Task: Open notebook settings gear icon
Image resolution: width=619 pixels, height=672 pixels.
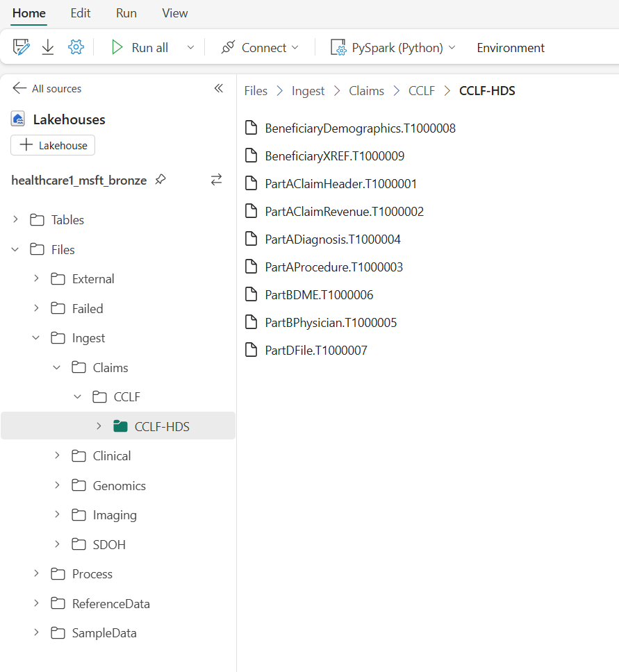Action: tap(76, 47)
